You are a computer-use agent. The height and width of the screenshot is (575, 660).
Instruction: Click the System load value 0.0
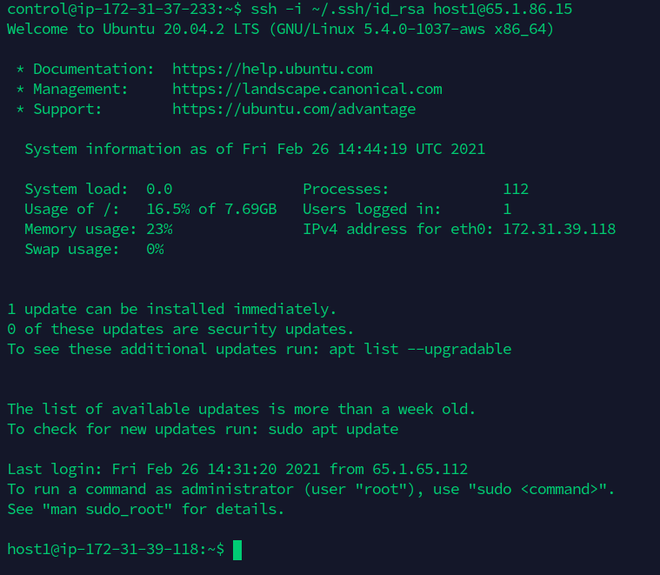(x=159, y=189)
